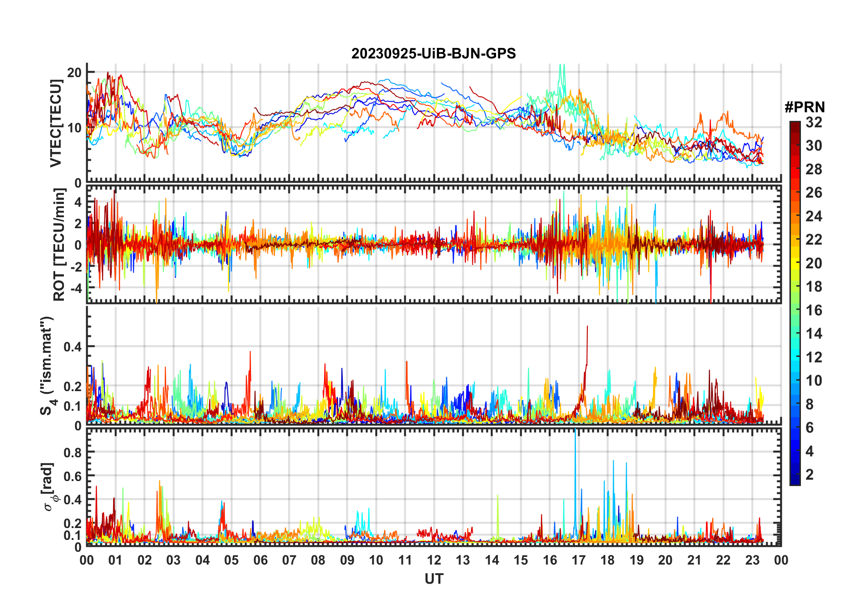Select colorbar tick label 26
868x607 pixels.
(814, 193)
